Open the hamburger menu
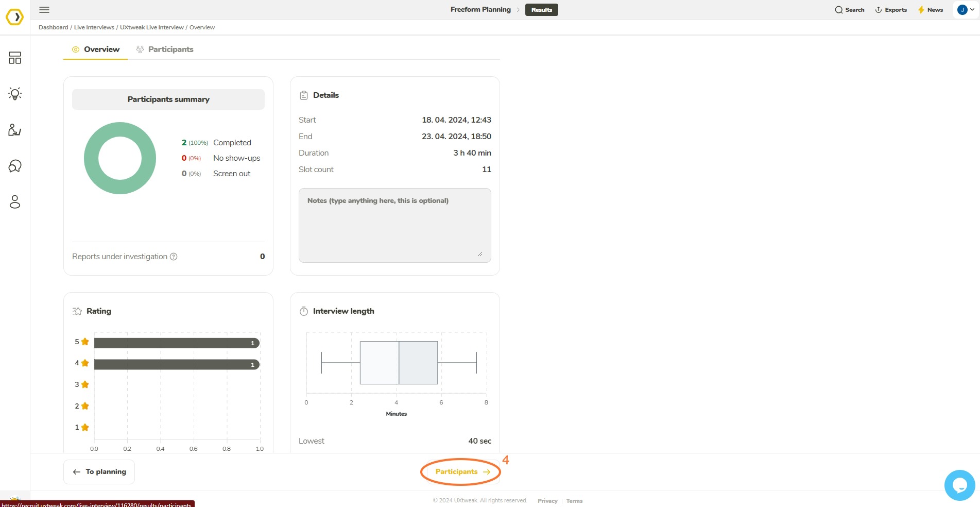 (x=44, y=9)
